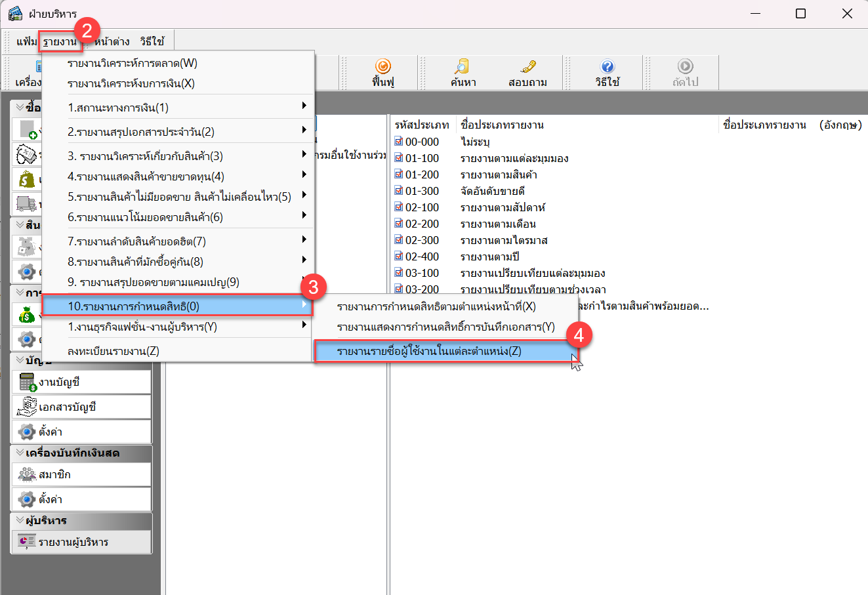This screenshot has height=595, width=868.
Task: Select the row named รายงานตามสัปดาห์
Action: 503,207
